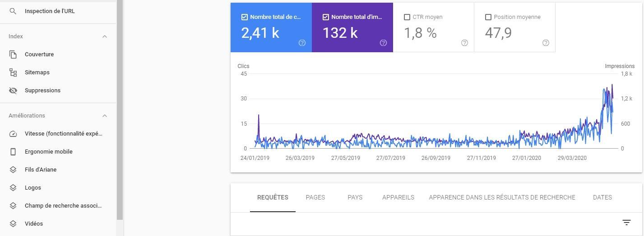Screen dimensions: 644x236
Task: Enable the CTR moyen checkbox
Action: click(407, 17)
